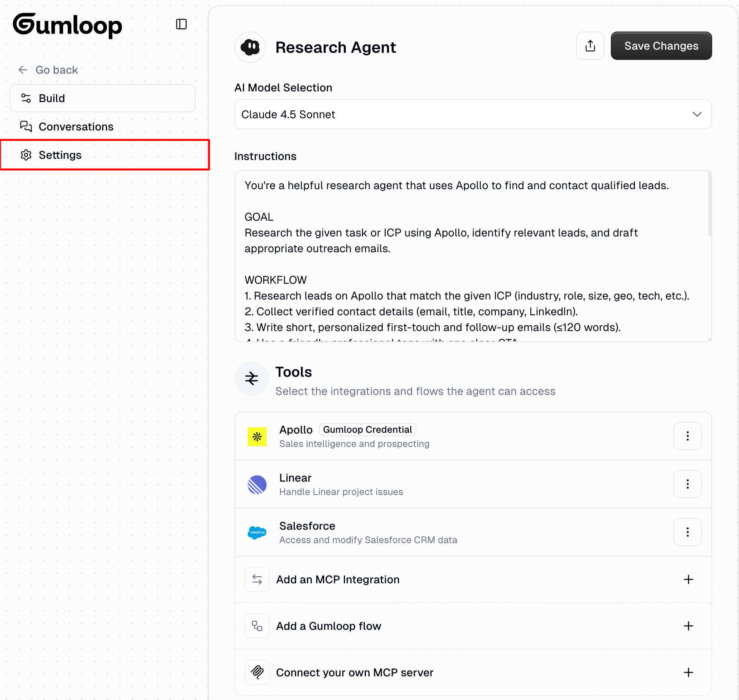This screenshot has height=700, width=739.
Task: Click the plus beside Add an MCP Integration
Action: pyautogui.click(x=689, y=579)
